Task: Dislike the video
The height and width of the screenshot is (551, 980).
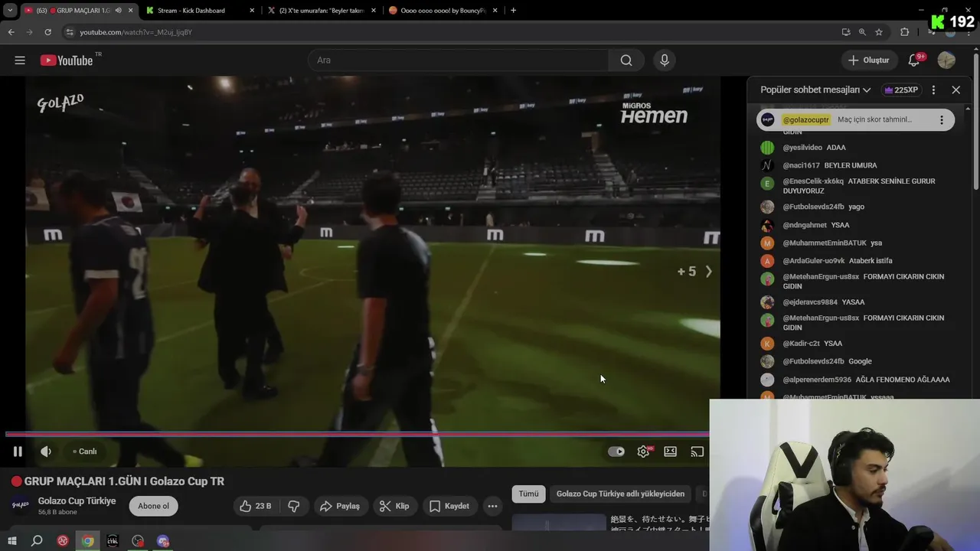Action: coord(293,506)
